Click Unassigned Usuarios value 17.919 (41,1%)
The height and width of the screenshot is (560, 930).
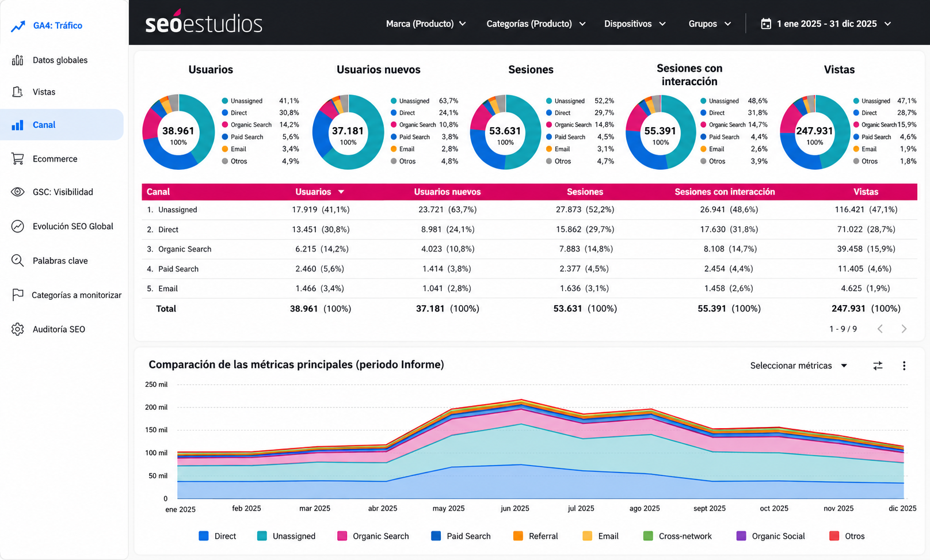[321, 209]
